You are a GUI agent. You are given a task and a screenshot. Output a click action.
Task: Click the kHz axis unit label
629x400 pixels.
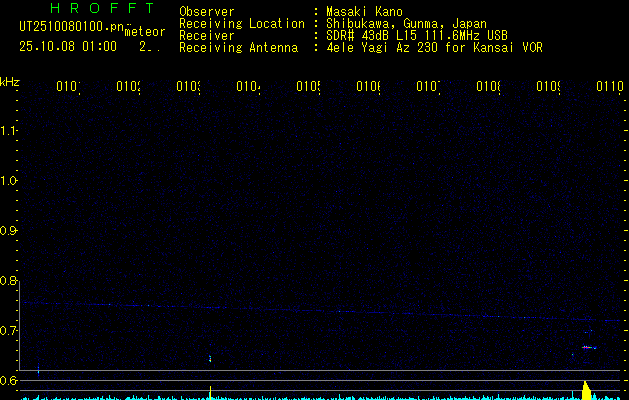pyautogui.click(x=10, y=81)
